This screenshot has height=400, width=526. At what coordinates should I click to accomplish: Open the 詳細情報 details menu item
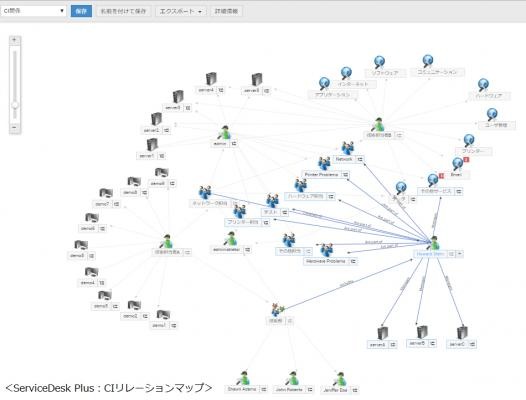(226, 11)
